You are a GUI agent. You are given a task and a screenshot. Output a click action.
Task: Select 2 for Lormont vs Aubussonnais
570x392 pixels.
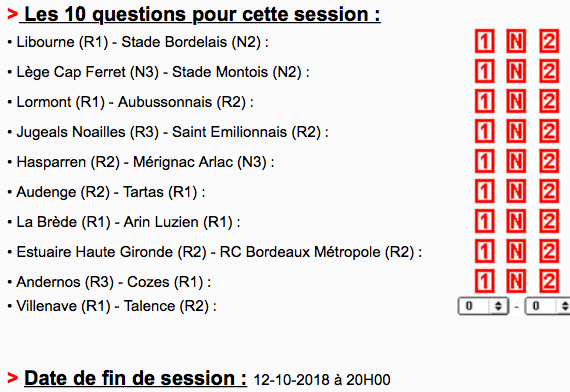coord(549,101)
